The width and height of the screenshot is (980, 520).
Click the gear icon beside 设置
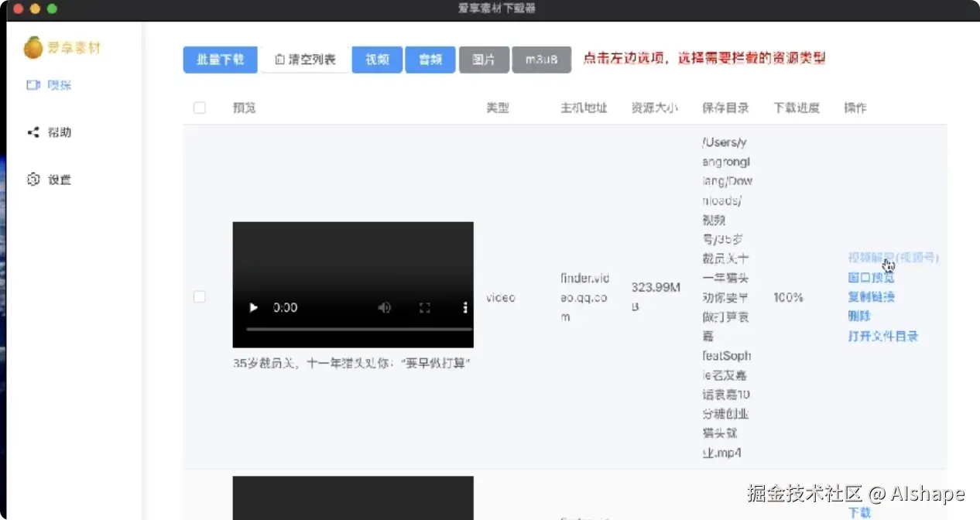point(33,180)
